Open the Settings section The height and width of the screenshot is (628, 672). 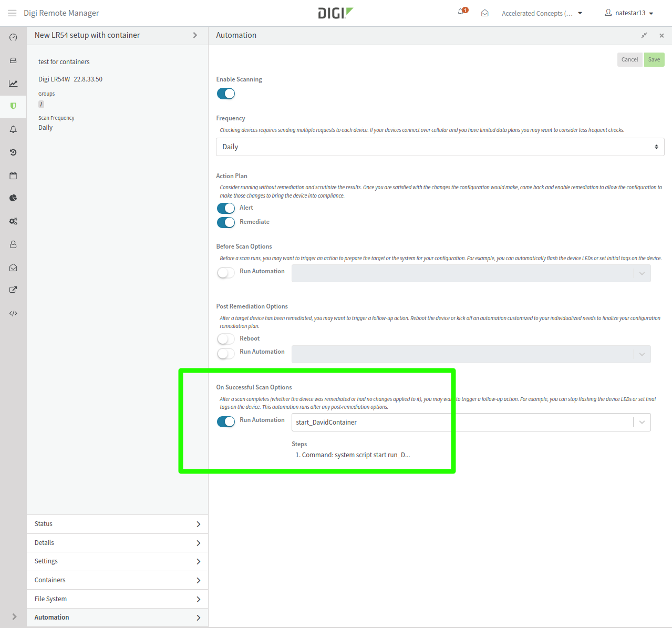click(117, 561)
